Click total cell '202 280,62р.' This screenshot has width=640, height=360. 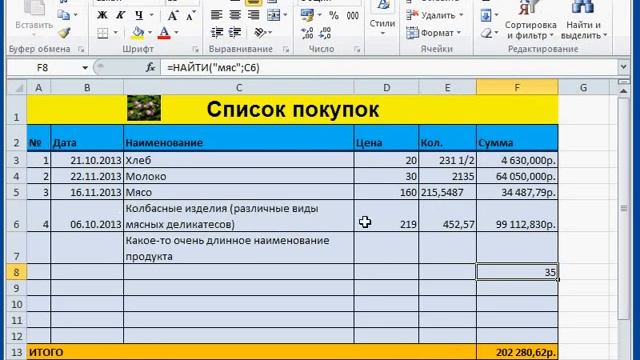pyautogui.click(x=517, y=352)
